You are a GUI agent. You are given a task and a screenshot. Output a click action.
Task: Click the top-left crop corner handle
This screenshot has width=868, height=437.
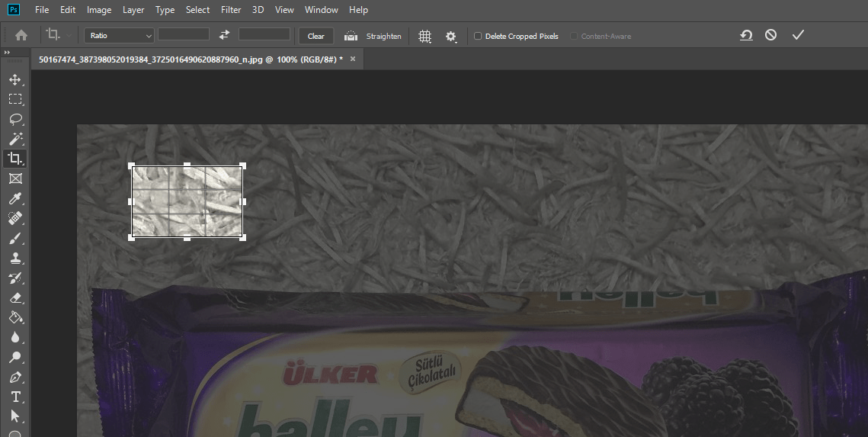pyautogui.click(x=132, y=166)
